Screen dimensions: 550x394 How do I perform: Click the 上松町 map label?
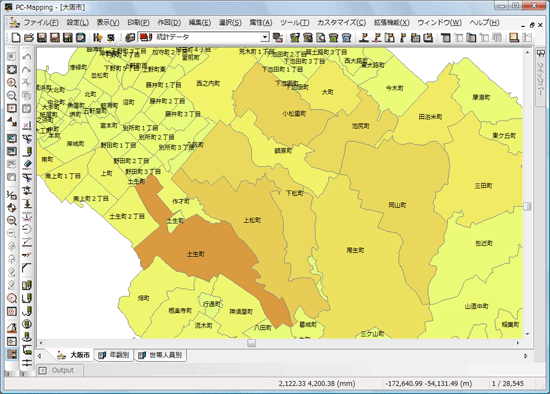click(x=252, y=220)
